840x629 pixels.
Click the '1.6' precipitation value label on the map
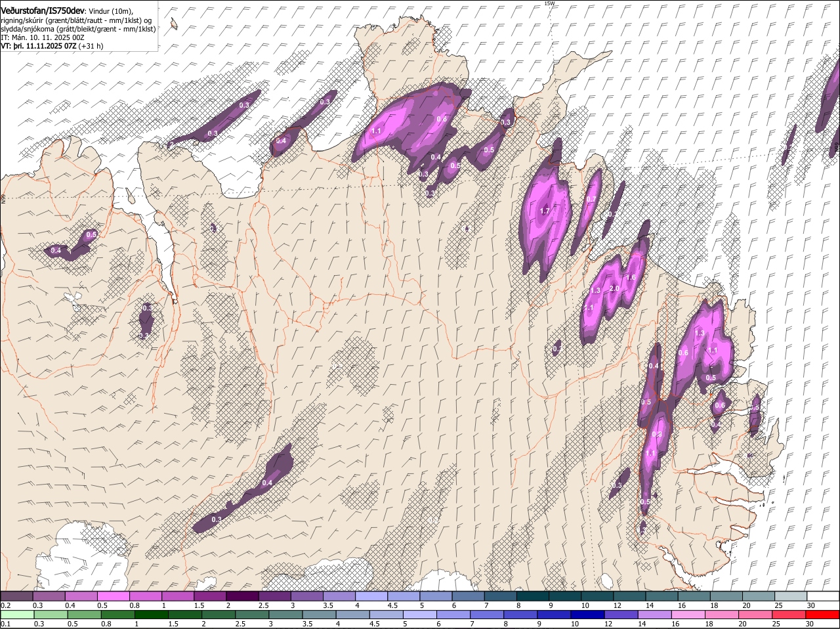[x=631, y=277]
